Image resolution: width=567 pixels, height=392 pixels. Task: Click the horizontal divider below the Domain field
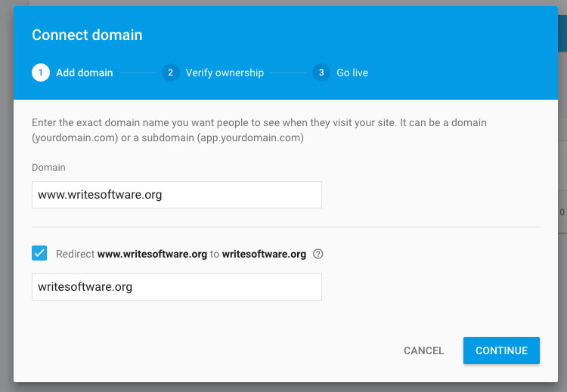pyautogui.click(x=286, y=227)
